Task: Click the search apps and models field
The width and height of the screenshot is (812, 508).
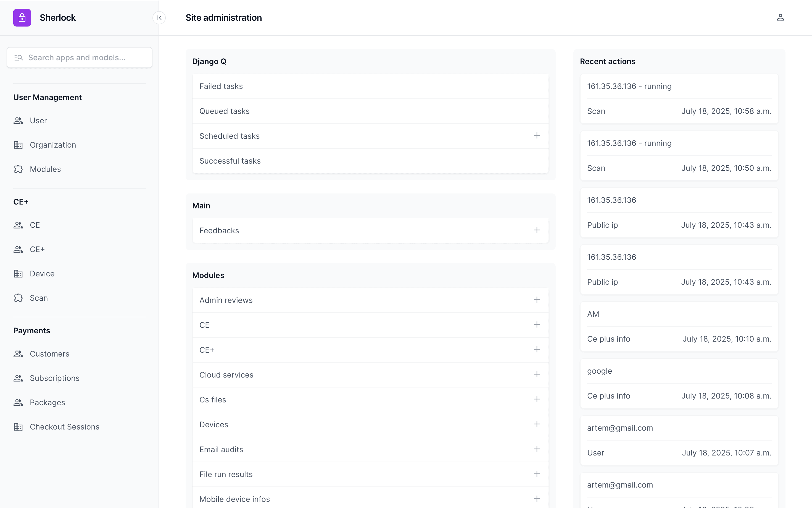Action: point(79,57)
